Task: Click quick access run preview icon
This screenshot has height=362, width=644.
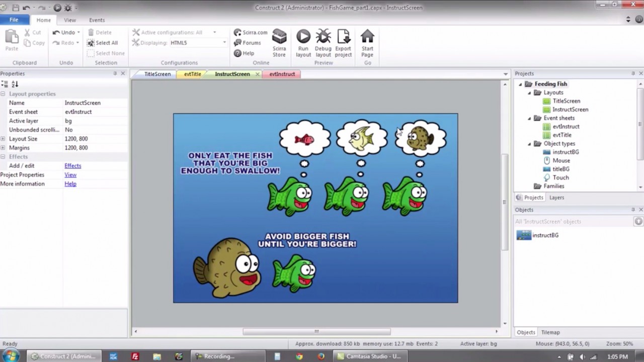Action: (x=57, y=8)
